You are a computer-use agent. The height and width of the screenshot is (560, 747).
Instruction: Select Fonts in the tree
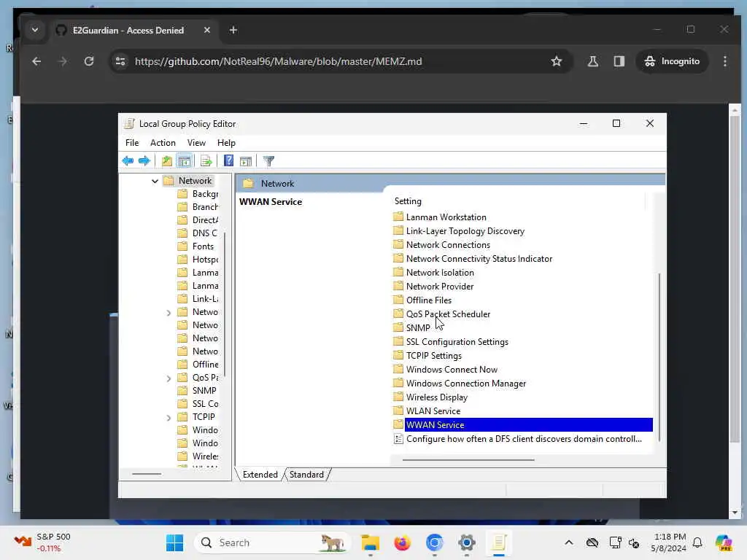[203, 246]
